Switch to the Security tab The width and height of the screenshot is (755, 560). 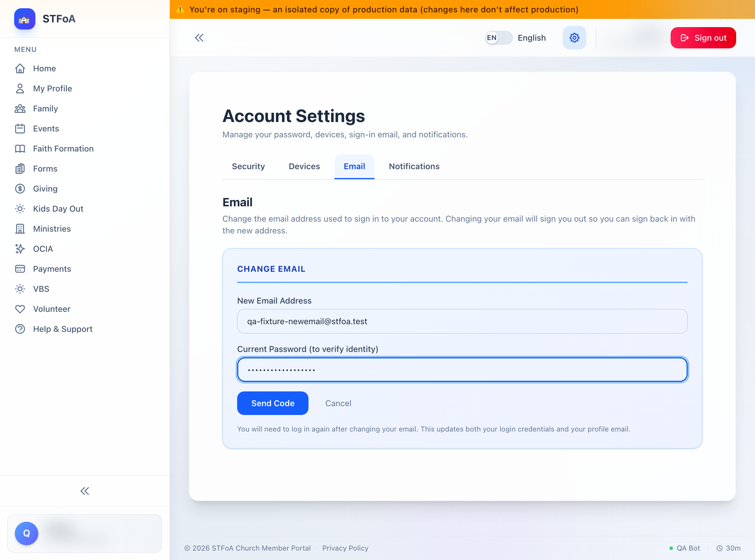click(x=248, y=167)
